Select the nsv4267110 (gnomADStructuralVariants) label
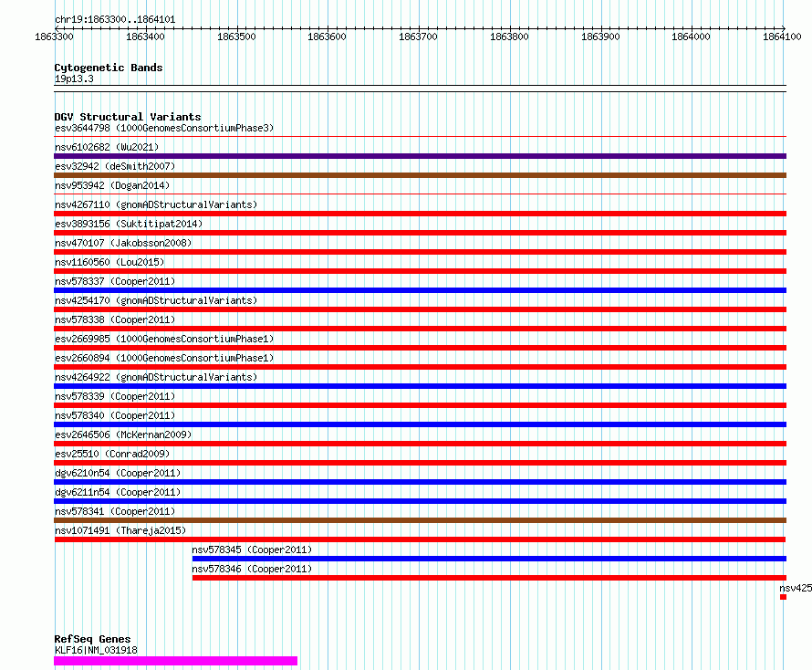812x670 pixels. tap(156, 204)
